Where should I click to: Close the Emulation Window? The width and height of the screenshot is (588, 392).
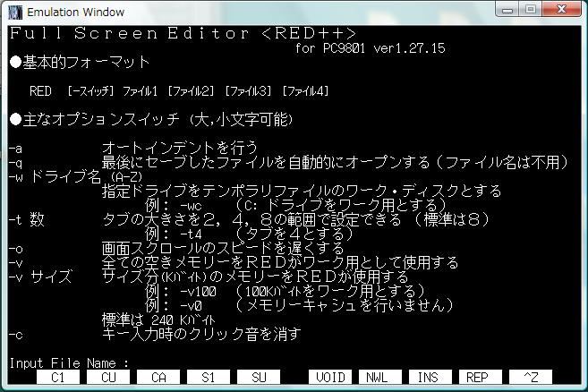561,9
